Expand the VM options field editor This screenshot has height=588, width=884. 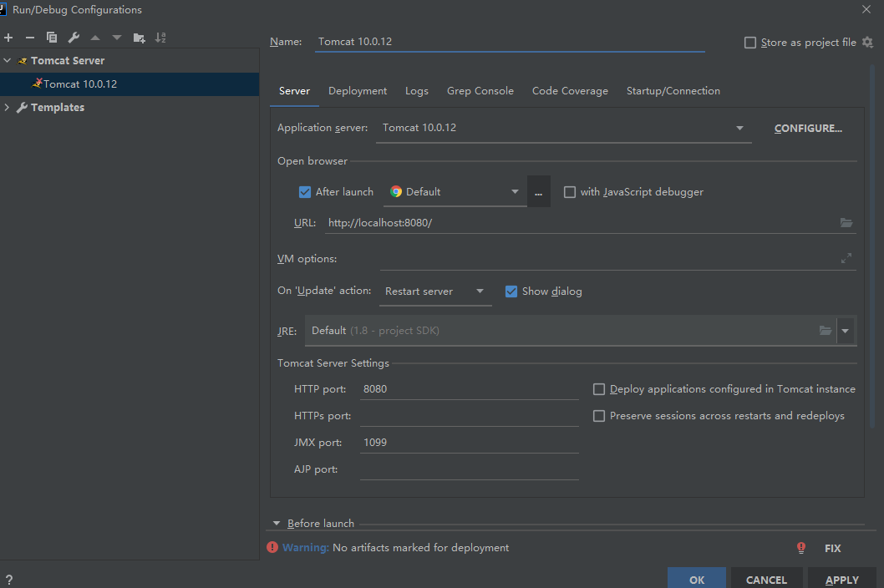coord(846,258)
